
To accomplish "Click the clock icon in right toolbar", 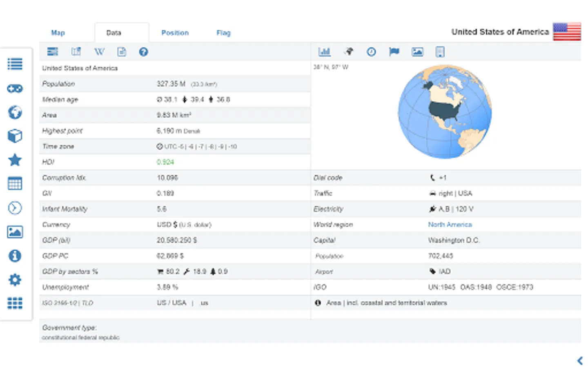I will click(371, 52).
